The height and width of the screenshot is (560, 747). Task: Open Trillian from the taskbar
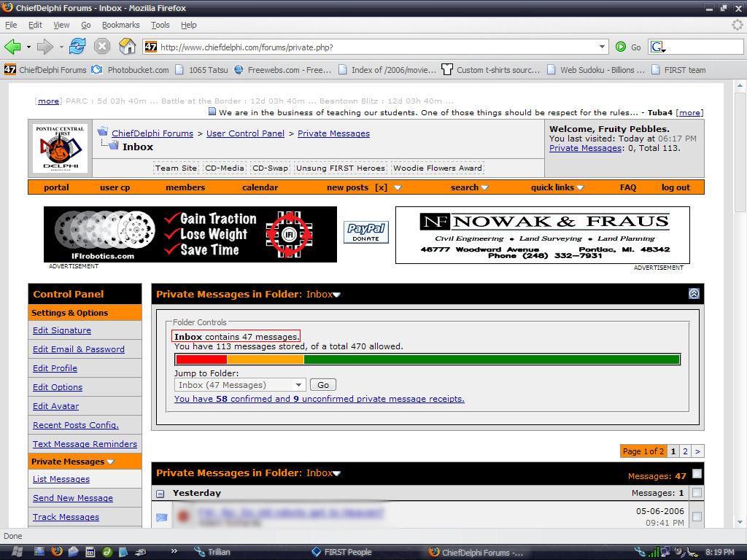pyautogui.click(x=212, y=552)
